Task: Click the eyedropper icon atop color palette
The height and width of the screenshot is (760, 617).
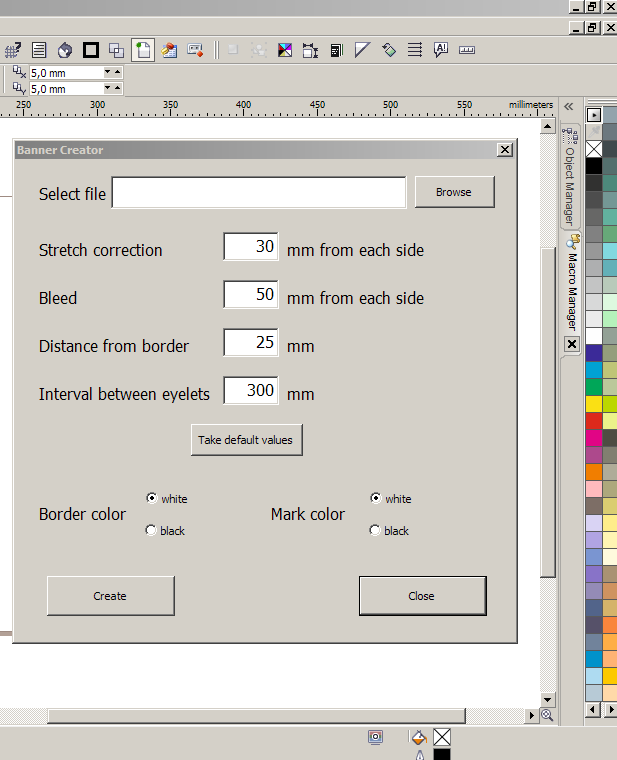Action: pyautogui.click(x=594, y=131)
